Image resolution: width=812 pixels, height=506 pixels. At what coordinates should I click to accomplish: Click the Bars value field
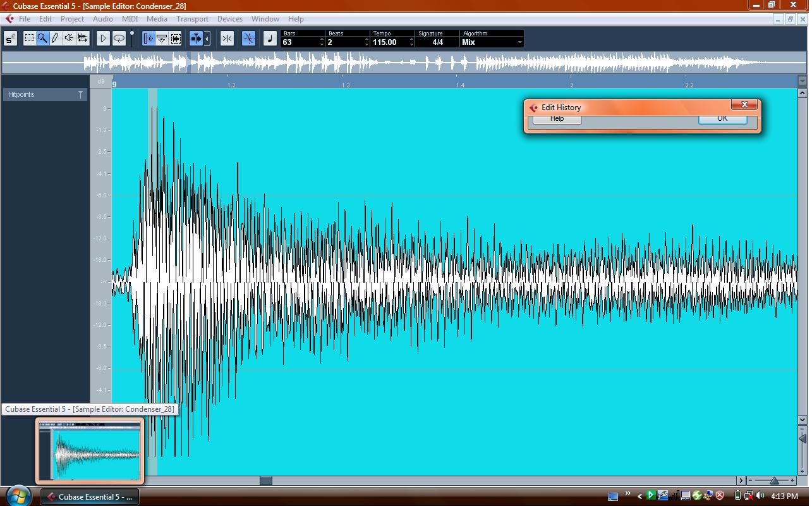click(x=300, y=42)
